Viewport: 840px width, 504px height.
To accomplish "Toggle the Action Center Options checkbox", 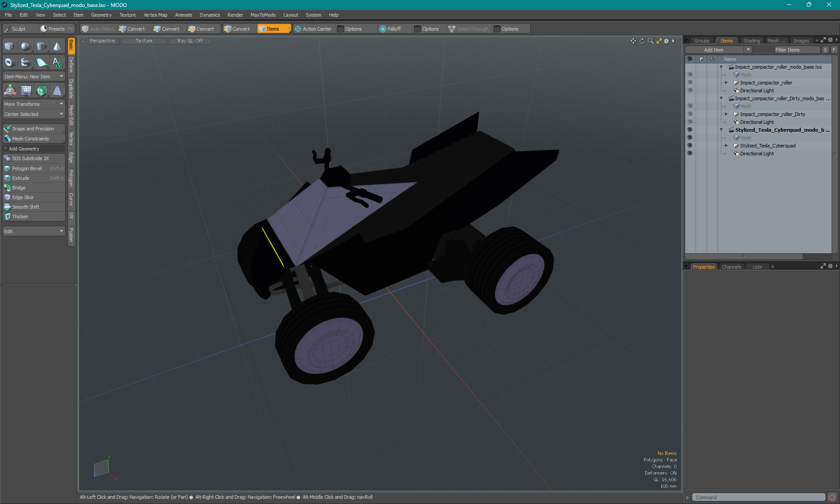I will point(340,29).
